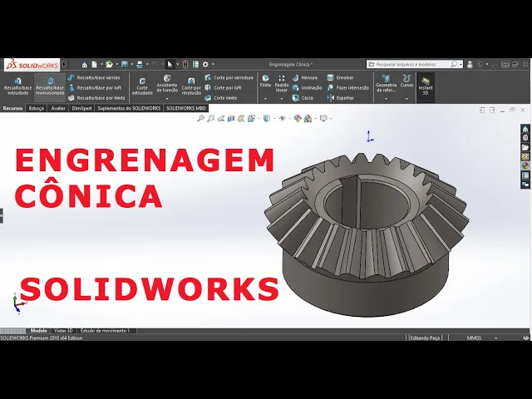Switch to the DimXpert tab

[x=82, y=108]
